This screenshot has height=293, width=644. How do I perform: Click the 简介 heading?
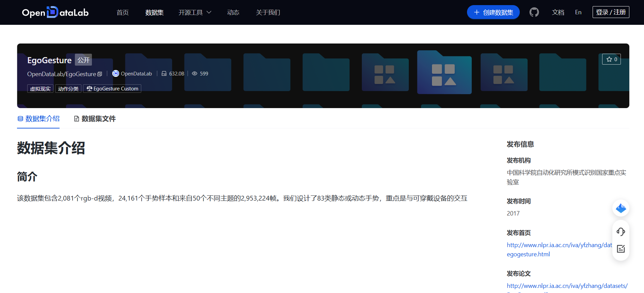click(x=27, y=177)
